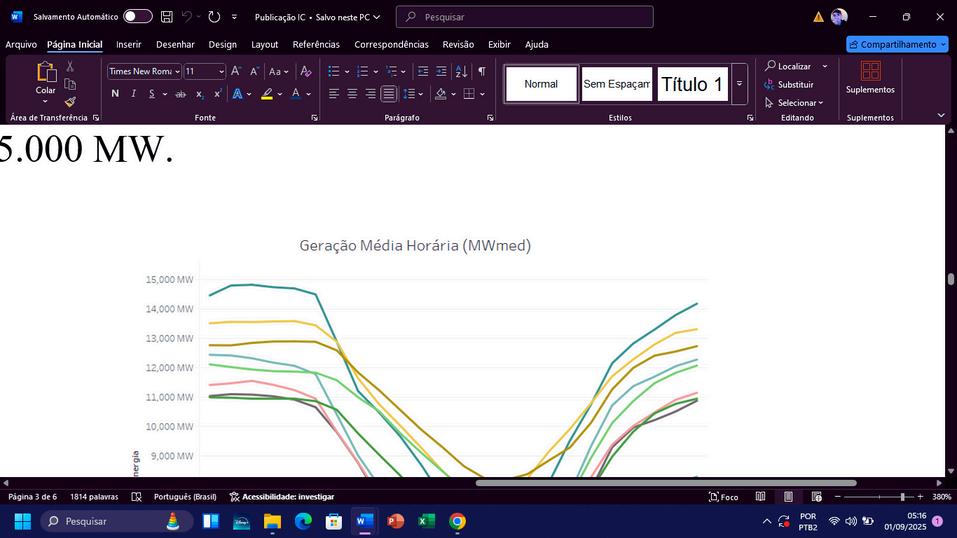
Task: Switch to the Desenhar tab
Action: [x=175, y=45]
